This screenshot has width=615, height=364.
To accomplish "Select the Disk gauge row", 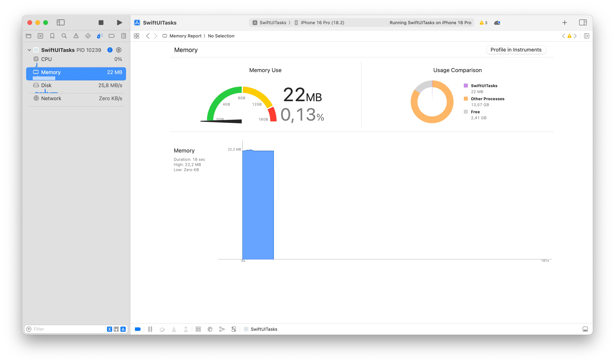I will pyautogui.click(x=76, y=85).
